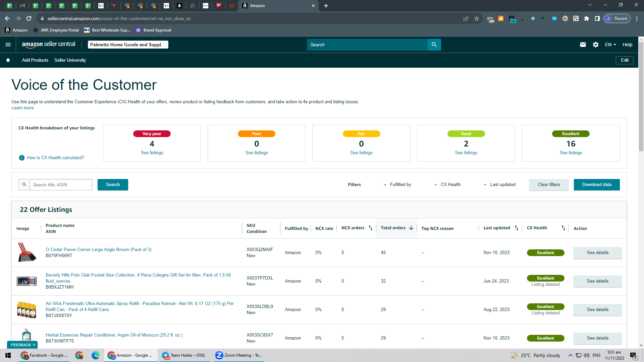Go back with the browser back arrow
The image size is (644, 362).
pyautogui.click(x=7, y=18)
